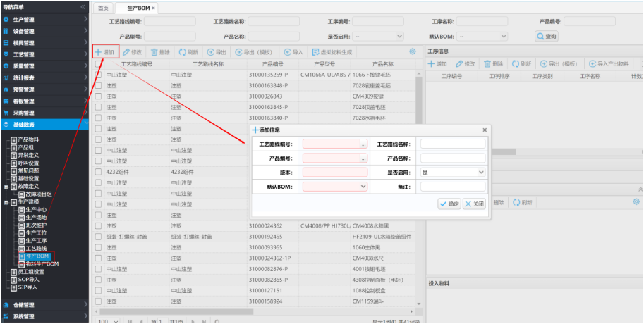Click the 查询 search button
This screenshot has width=644, height=324.
(547, 36)
